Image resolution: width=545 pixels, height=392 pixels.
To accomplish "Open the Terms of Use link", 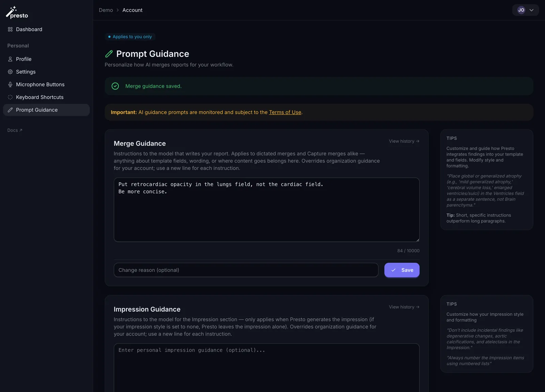I will point(285,112).
